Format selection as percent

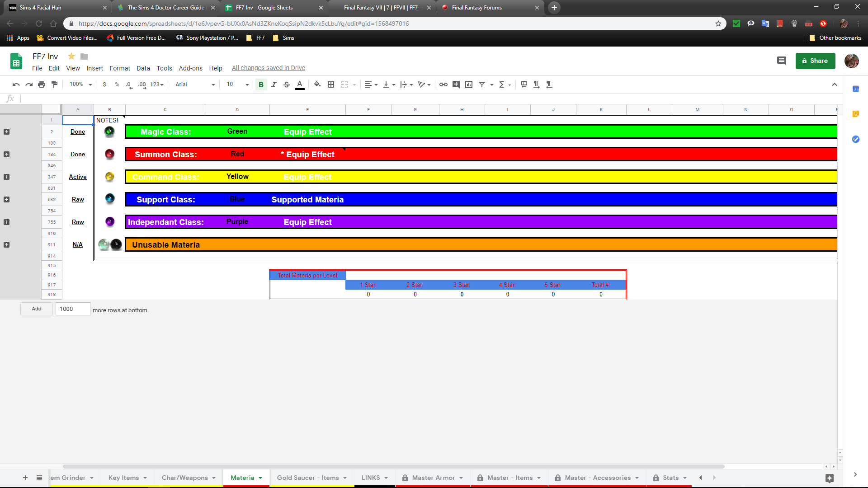(117, 84)
